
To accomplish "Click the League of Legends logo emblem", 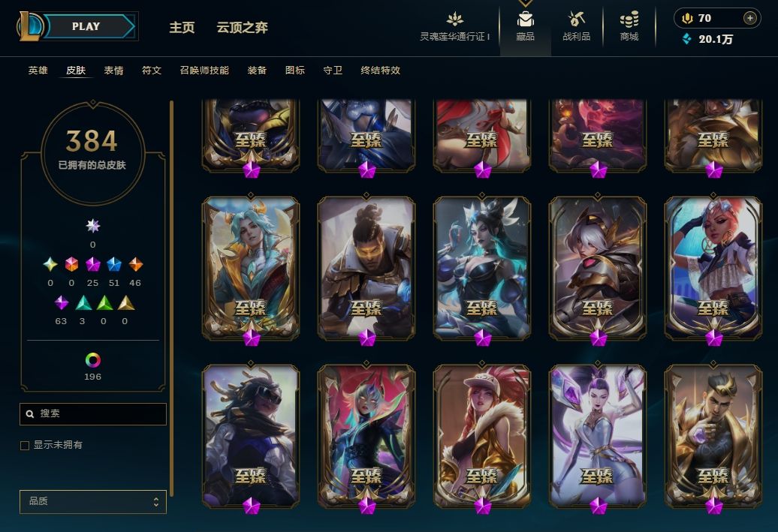I will 31,26.
